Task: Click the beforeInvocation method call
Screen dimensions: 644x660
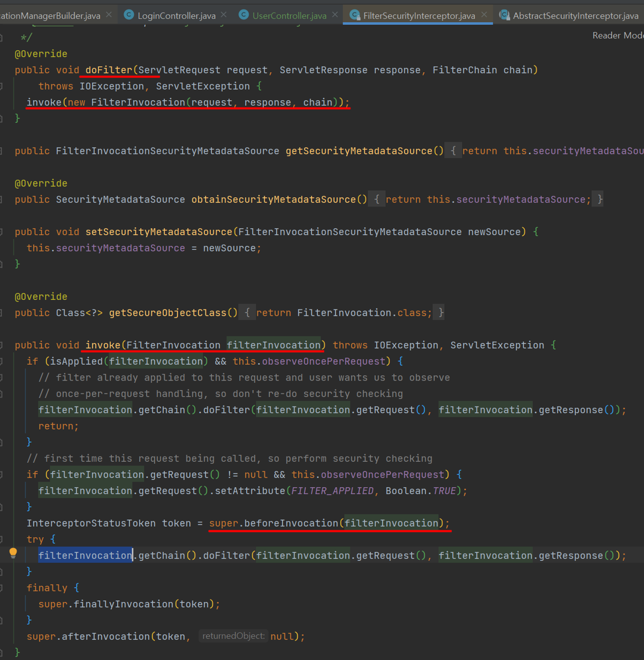Action: click(x=291, y=523)
